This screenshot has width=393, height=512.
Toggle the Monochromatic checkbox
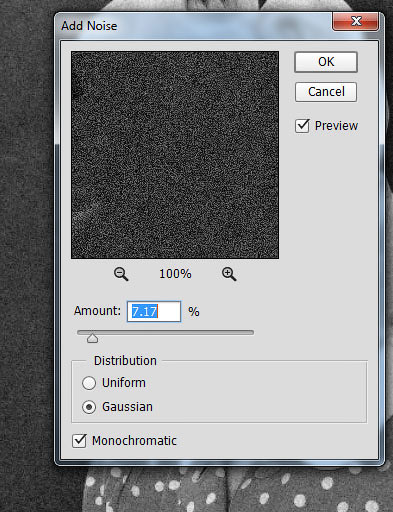(x=79, y=440)
